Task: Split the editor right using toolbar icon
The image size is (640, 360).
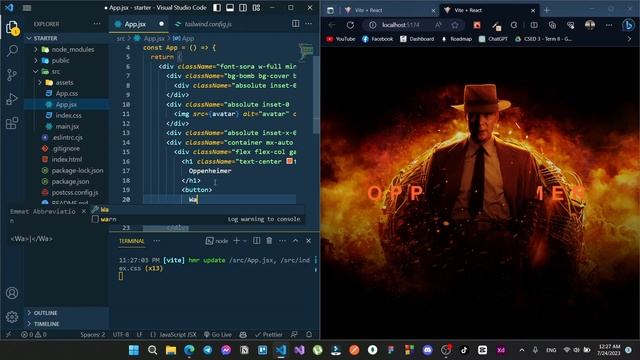Action: tap(296, 24)
